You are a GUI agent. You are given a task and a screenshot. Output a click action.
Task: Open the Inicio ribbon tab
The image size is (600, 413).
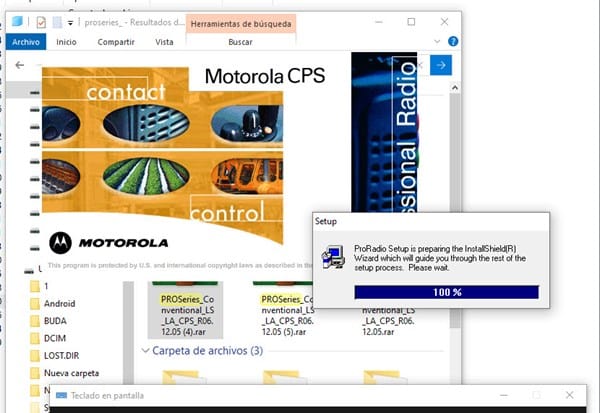pyautogui.click(x=66, y=42)
